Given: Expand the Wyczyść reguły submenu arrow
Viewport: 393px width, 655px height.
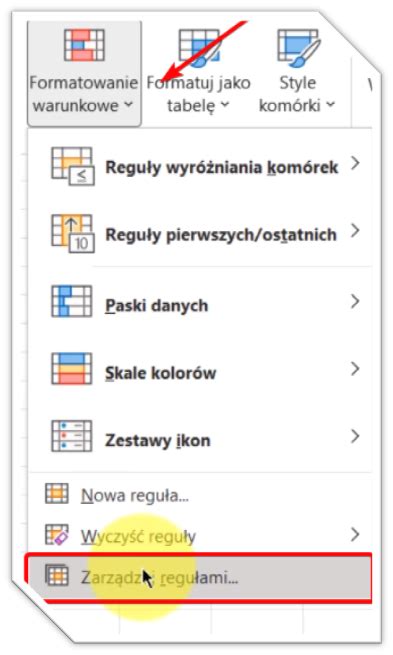Looking at the screenshot, I should point(355,534).
